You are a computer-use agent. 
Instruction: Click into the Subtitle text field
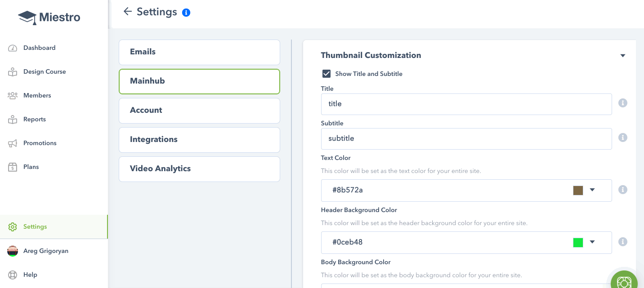click(466, 139)
